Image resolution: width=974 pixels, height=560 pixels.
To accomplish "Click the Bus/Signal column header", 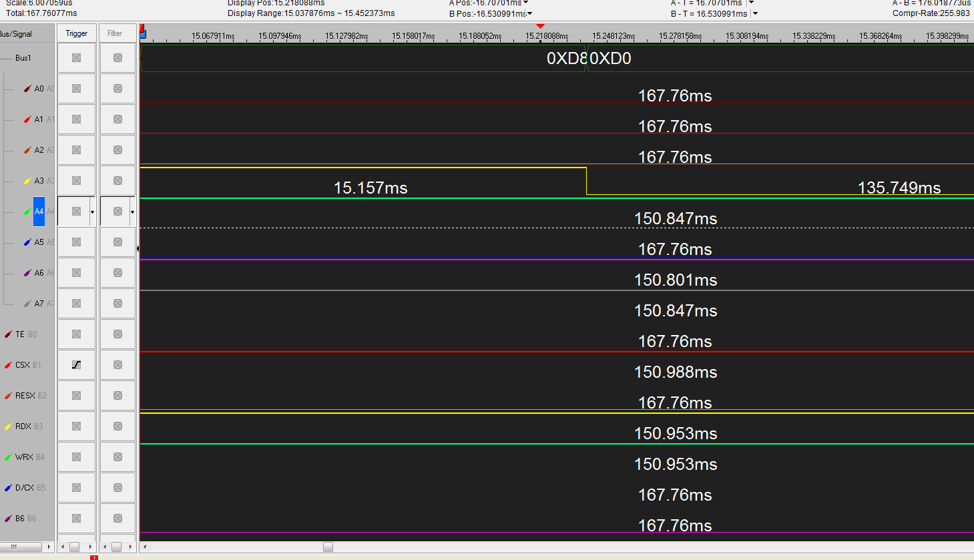I will pos(27,34).
